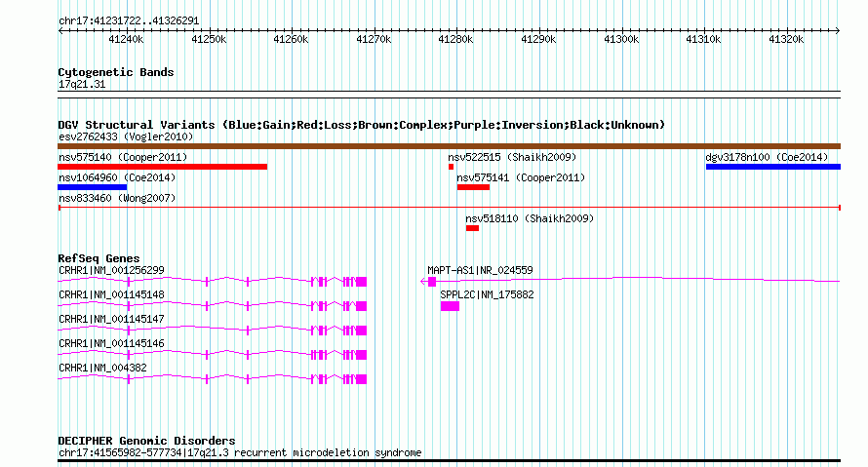Click the brown esv2762433 complex variant bar

(449, 146)
